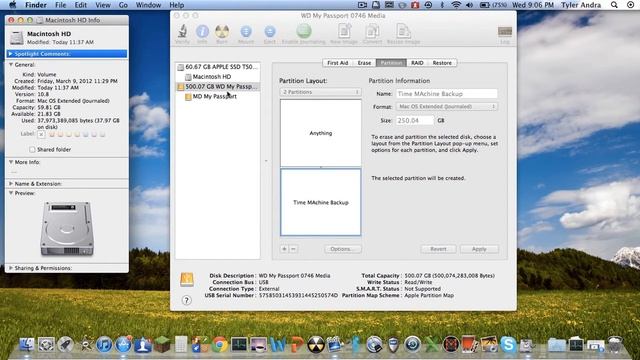Screen dimensions: 640x360
Task: Open the Info toolbar icon in Disk Utility
Action: pyautogui.click(x=202, y=32)
